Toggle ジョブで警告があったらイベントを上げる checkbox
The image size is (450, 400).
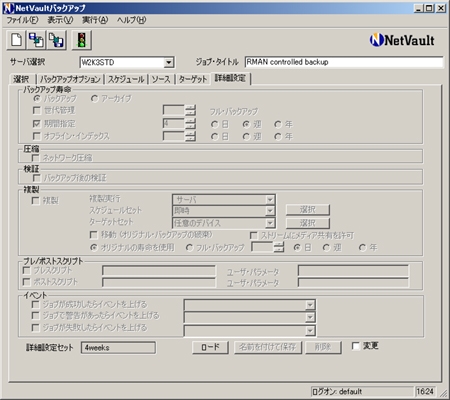click(x=35, y=316)
